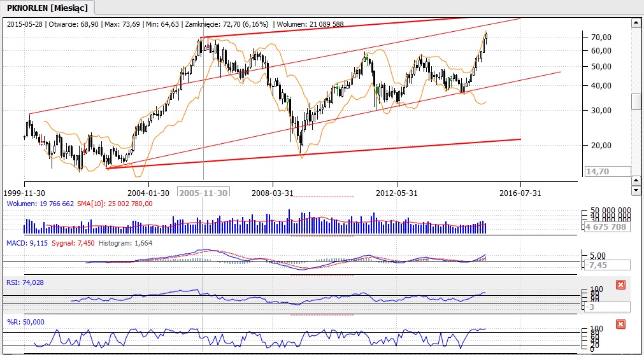Image resolution: width=644 pixels, height=355 pixels.
Task: Click the -3 RSI value box
Action: [x=608, y=307]
